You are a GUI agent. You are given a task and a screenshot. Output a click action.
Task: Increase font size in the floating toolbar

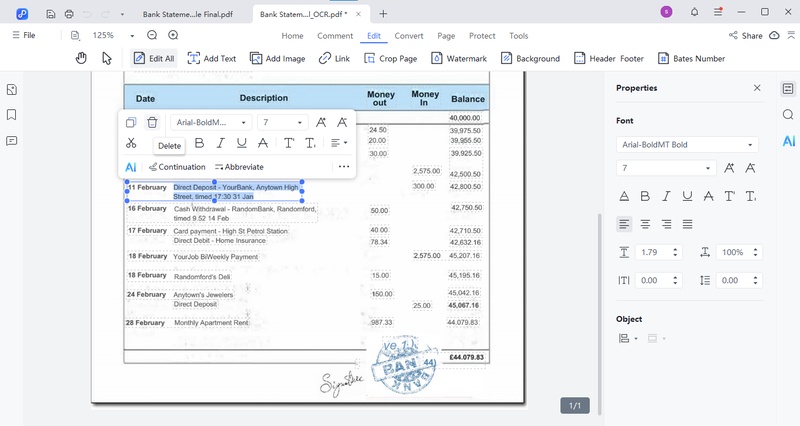point(321,122)
